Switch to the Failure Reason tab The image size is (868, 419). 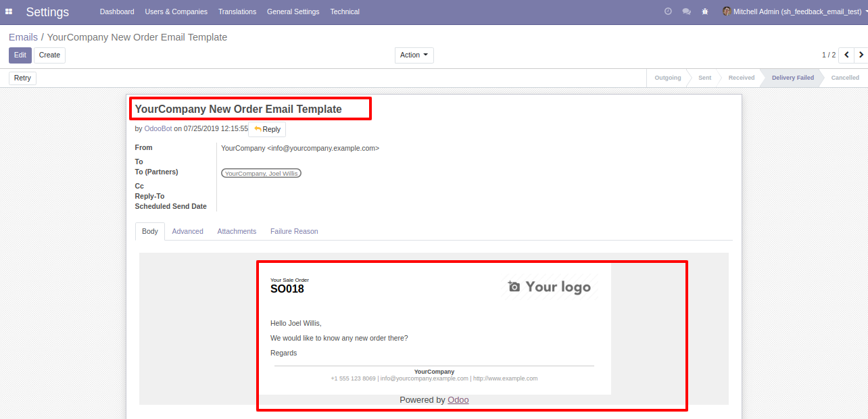[294, 231]
